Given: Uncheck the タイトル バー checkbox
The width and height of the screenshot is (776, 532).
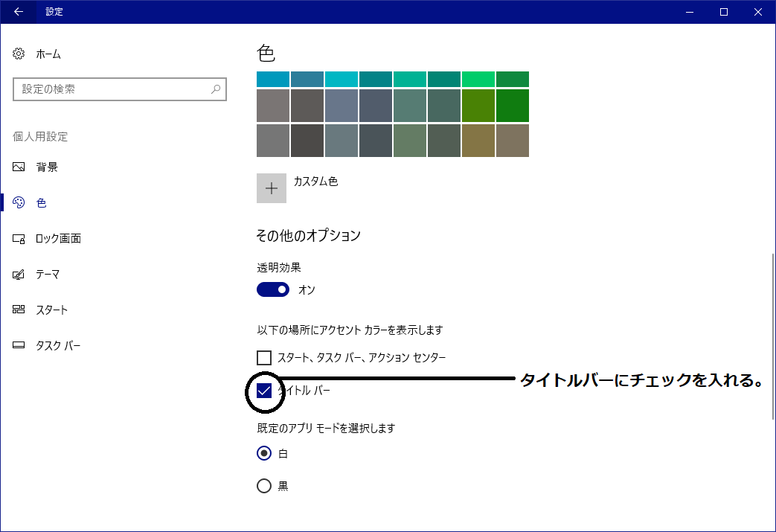Looking at the screenshot, I should tap(264, 391).
